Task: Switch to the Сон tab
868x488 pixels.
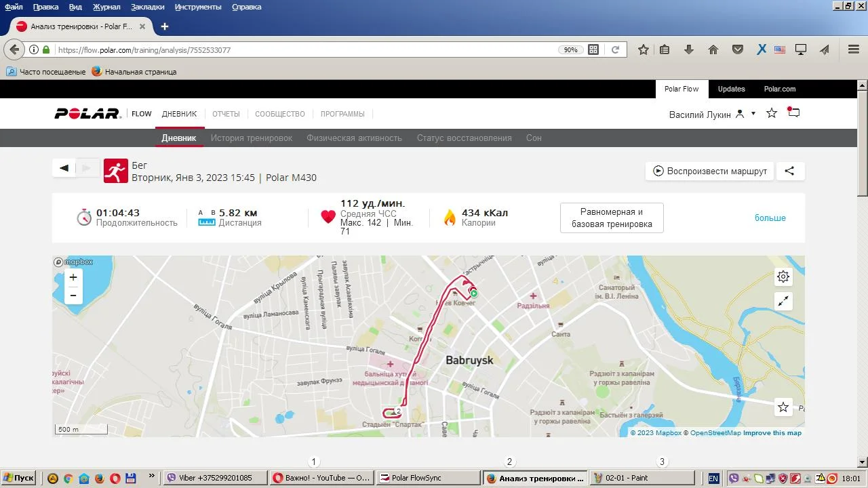Action: coord(534,138)
